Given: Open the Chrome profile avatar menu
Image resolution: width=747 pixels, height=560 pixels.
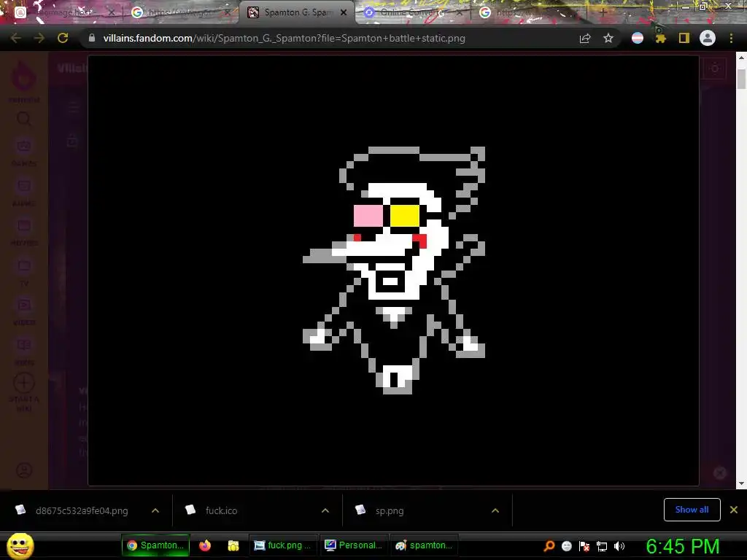Looking at the screenshot, I should click(708, 38).
